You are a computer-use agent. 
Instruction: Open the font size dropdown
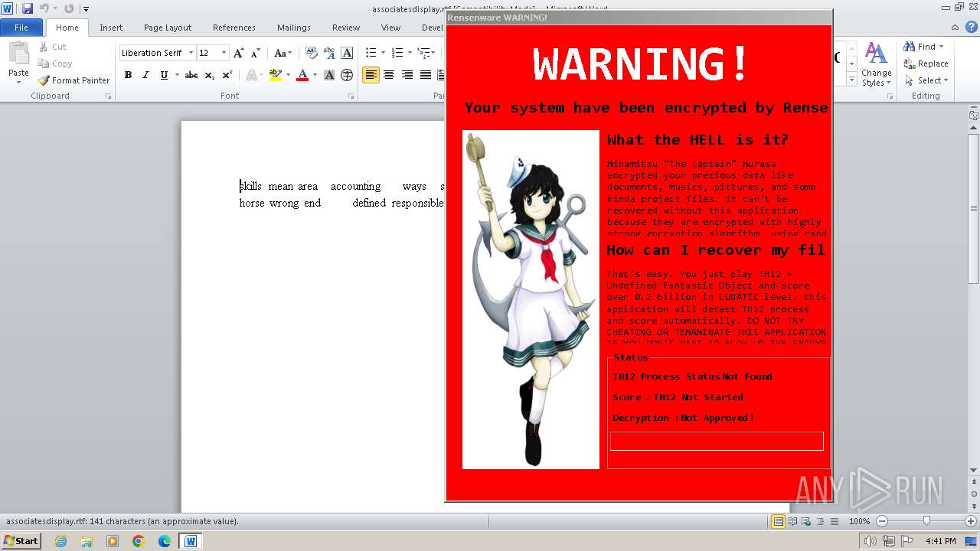tap(224, 53)
